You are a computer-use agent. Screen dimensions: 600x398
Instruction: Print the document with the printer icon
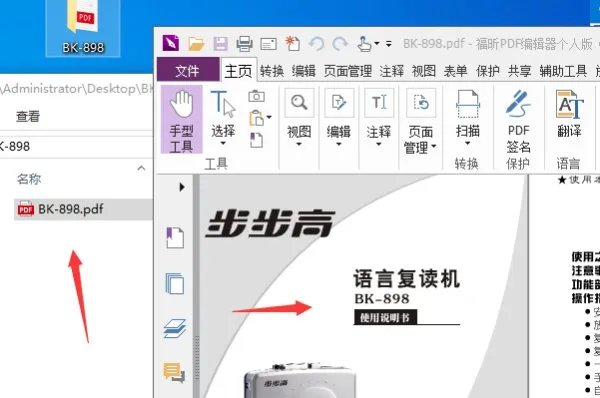[x=244, y=44]
